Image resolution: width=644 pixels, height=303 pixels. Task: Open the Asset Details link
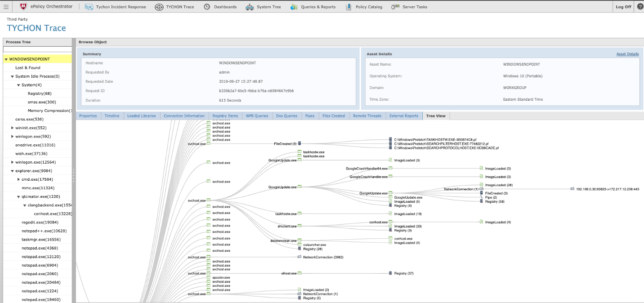(x=627, y=54)
